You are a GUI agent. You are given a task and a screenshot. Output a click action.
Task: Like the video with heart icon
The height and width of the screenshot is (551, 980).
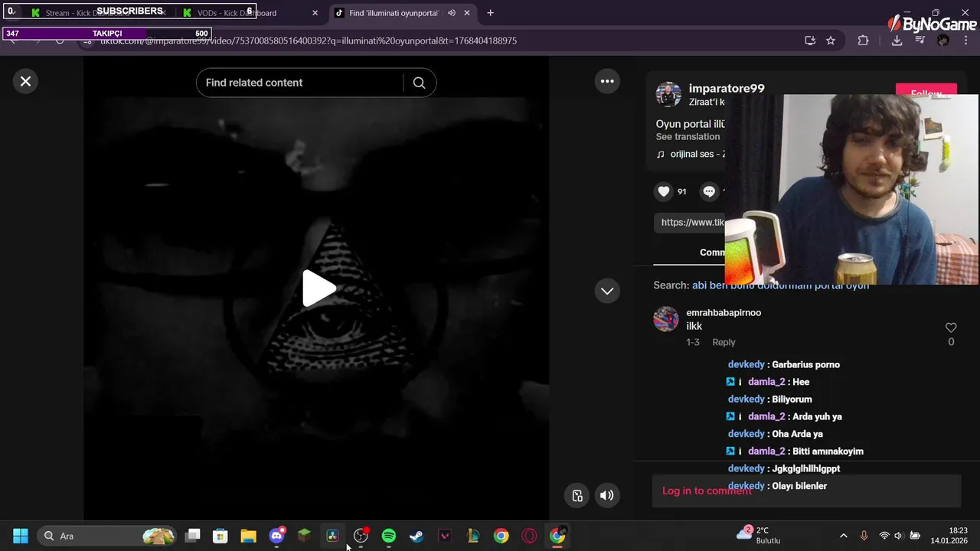click(x=664, y=191)
